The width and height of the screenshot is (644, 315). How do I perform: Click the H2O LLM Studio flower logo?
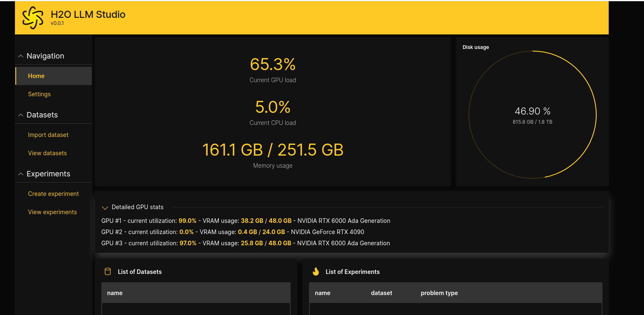point(33,18)
